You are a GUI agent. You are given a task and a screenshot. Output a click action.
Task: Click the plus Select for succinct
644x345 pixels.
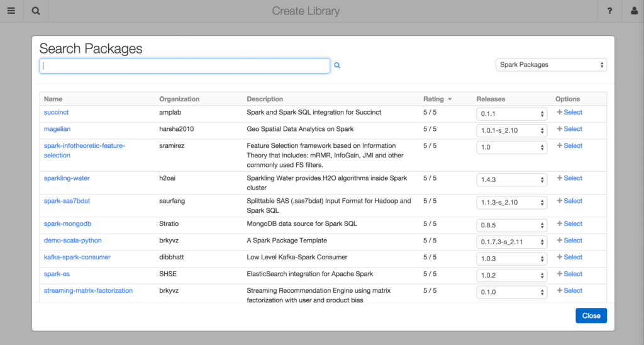tap(569, 112)
